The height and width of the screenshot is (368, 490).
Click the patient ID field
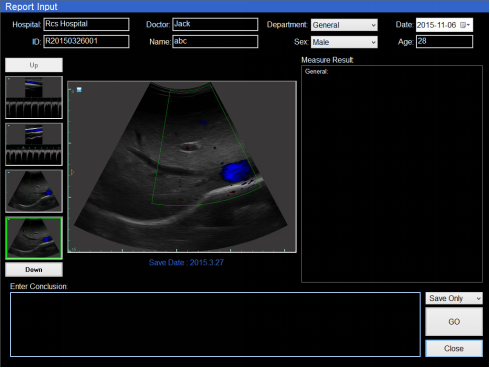(x=86, y=42)
